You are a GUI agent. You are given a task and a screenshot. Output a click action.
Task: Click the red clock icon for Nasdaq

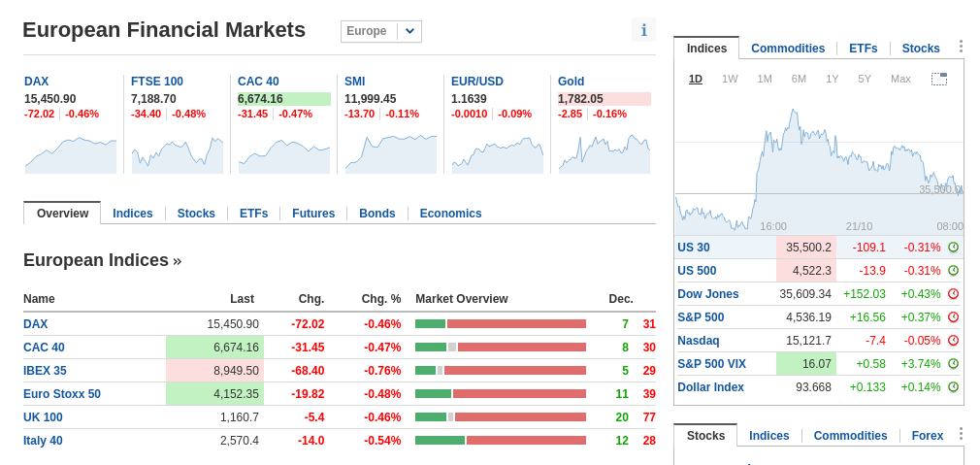coord(953,341)
